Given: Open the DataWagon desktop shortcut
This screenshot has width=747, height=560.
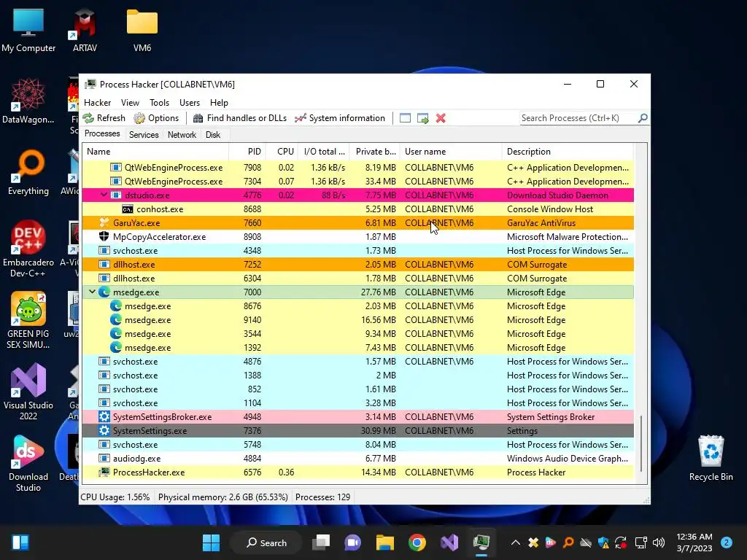Looking at the screenshot, I should (28, 101).
